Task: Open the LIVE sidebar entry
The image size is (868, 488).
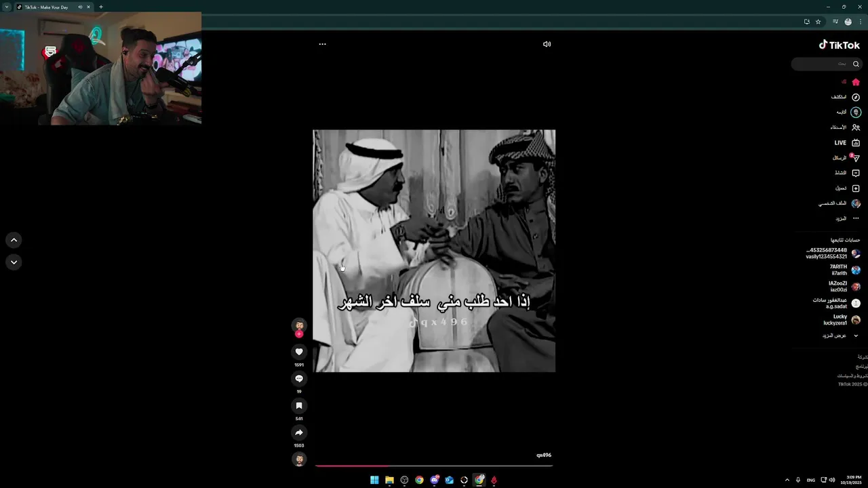Action: pos(847,142)
